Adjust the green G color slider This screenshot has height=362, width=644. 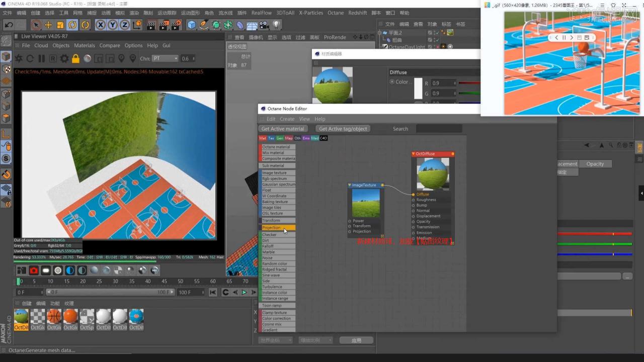point(469,93)
